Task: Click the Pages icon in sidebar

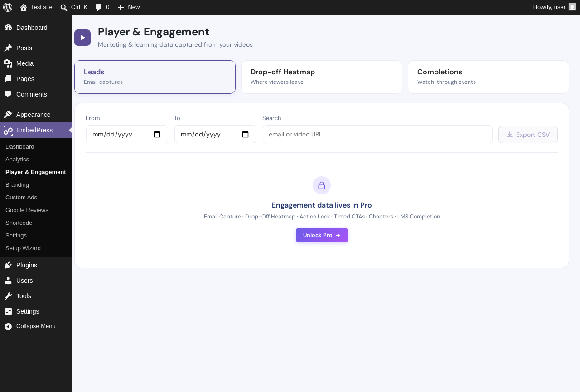Action: [8, 79]
